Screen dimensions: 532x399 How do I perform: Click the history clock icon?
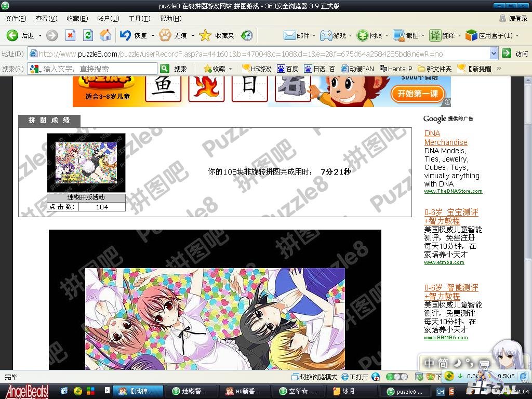click(247, 35)
